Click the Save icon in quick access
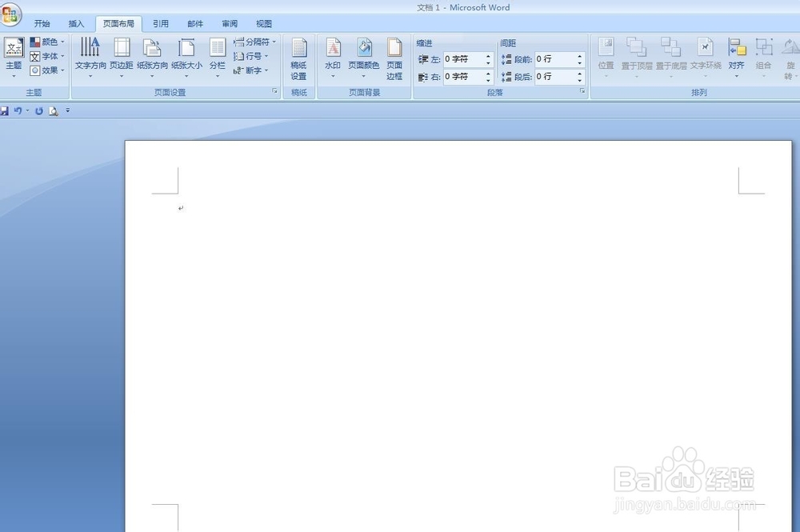 (4, 110)
